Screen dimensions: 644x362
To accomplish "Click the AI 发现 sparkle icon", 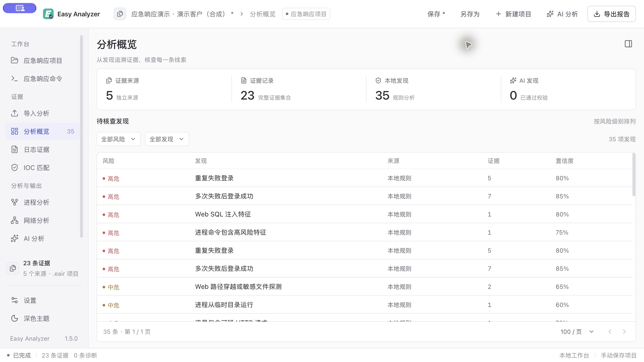I will click(x=513, y=80).
